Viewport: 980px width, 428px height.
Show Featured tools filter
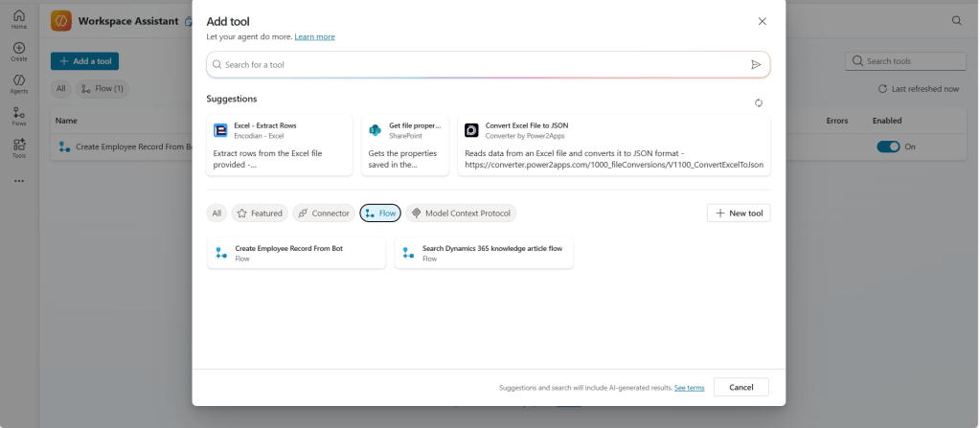pyautogui.click(x=259, y=213)
